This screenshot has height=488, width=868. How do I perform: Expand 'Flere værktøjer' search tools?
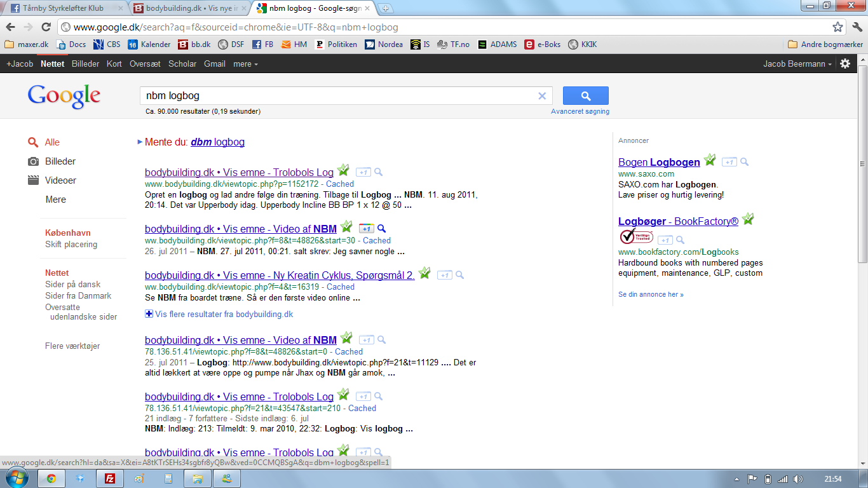click(72, 346)
